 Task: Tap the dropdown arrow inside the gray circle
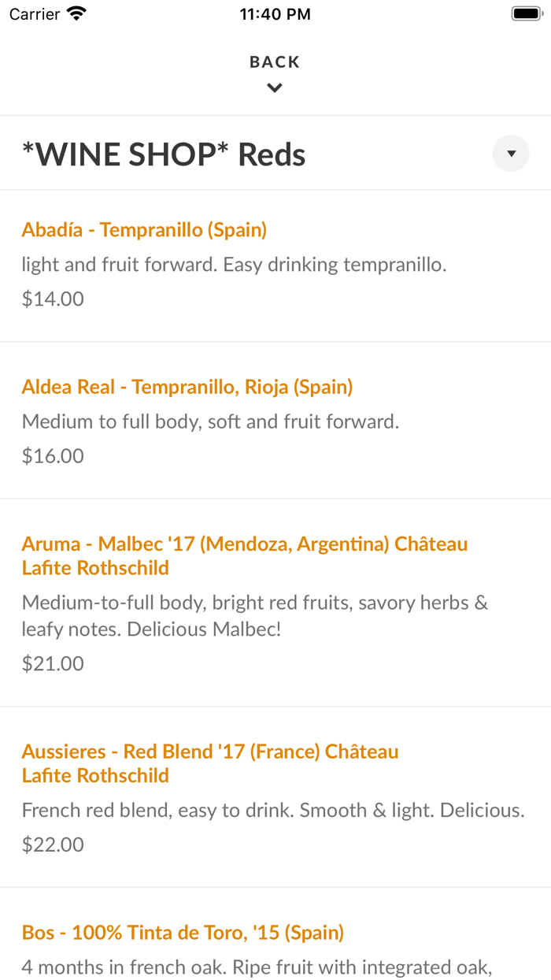click(x=511, y=154)
